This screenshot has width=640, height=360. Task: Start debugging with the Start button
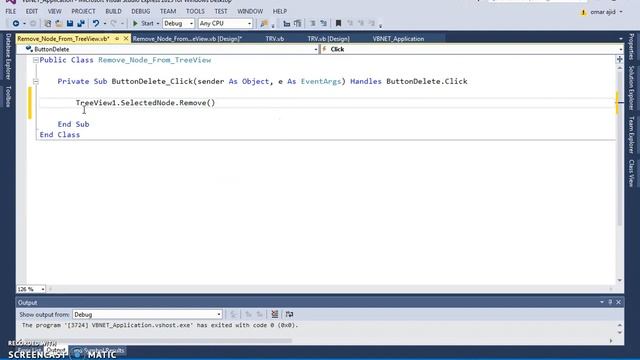click(x=144, y=24)
